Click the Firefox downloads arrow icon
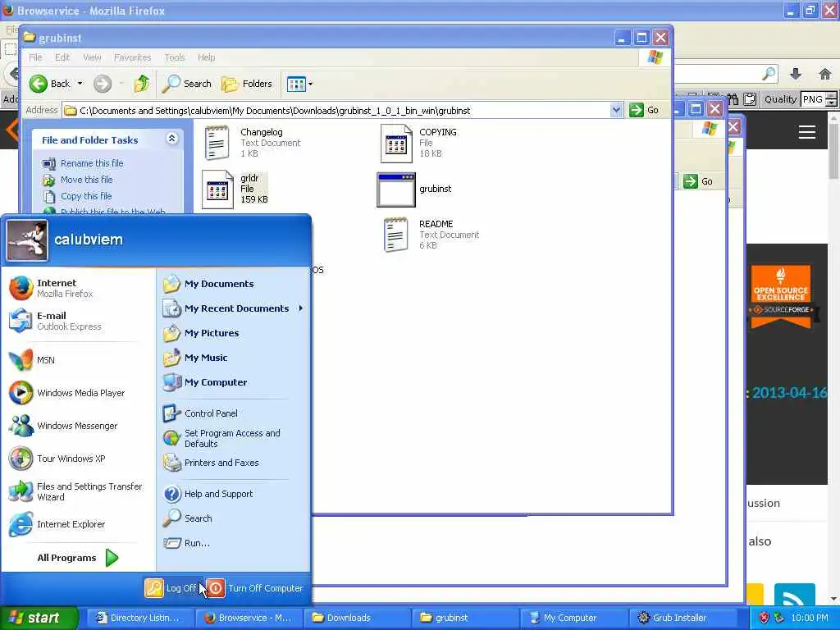This screenshot has width=840, height=630. pos(796,74)
